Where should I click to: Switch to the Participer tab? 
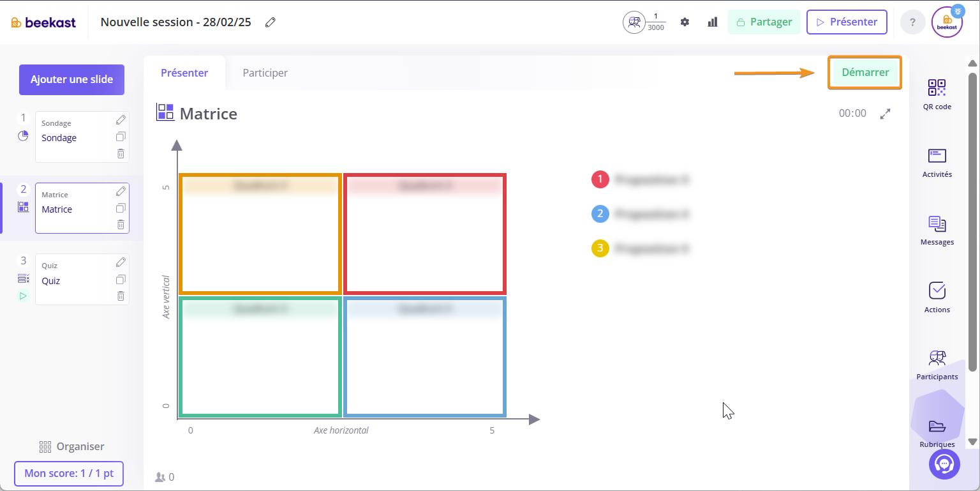click(x=265, y=73)
